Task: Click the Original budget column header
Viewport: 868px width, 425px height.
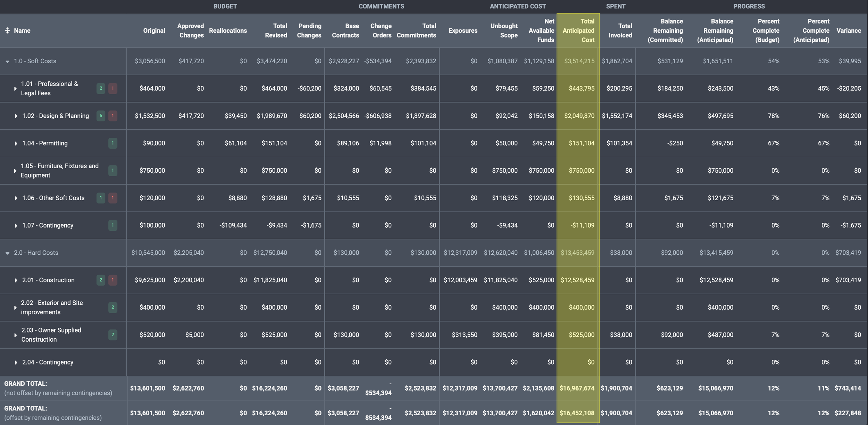Action: (x=154, y=31)
